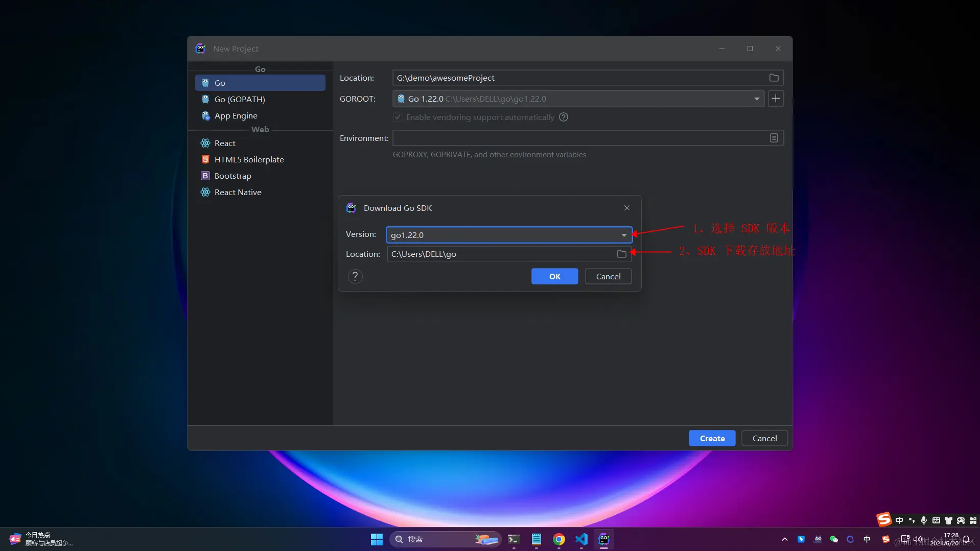Open the blue circular-arrow tray icon
Screen dimensions: 980x551
pyautogui.click(x=850, y=539)
